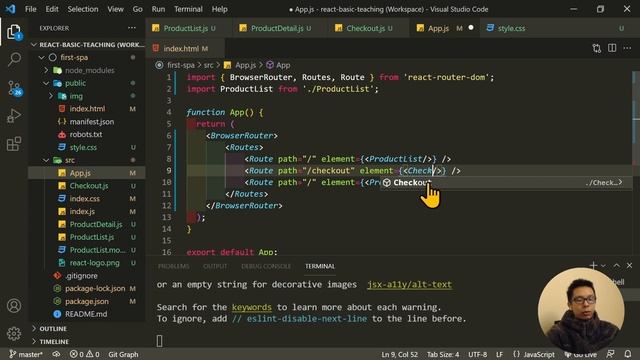The image size is (640, 360).
Task: Switch to the Problems panel tab
Action: click(x=173, y=266)
